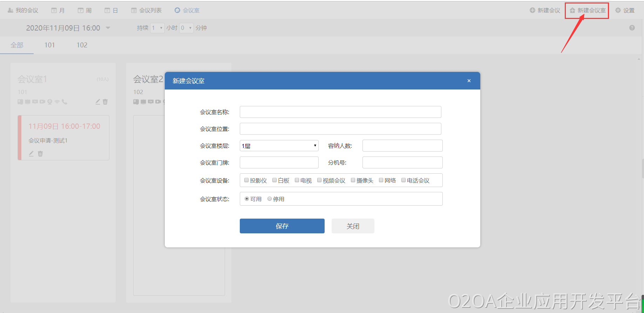
Task: Select the 停用 status radio button
Action: [270, 199]
